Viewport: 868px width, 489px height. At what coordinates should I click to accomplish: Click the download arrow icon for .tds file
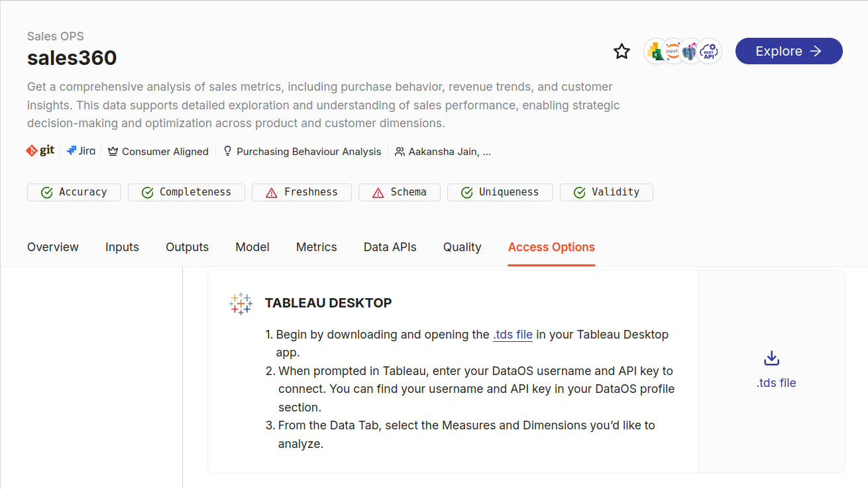[x=771, y=358]
